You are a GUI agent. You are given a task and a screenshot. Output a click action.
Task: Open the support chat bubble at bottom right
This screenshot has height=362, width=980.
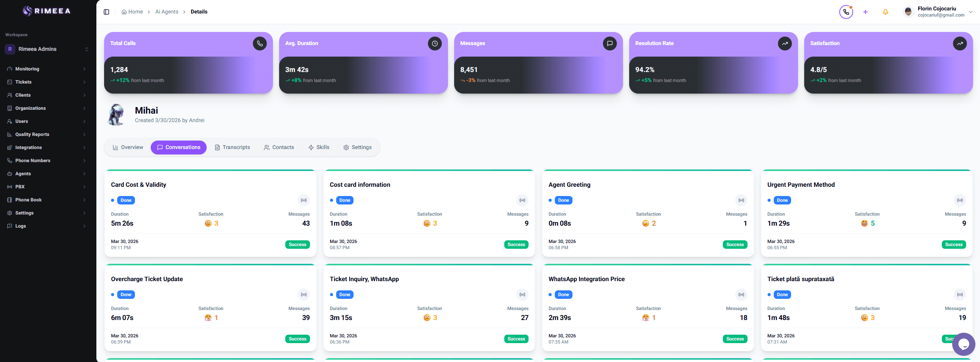963,344
